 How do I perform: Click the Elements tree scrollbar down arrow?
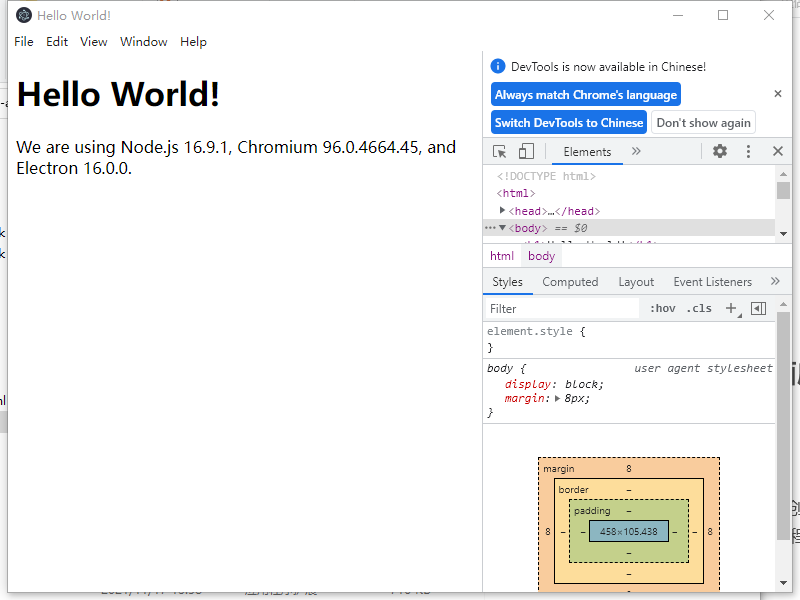point(783,233)
